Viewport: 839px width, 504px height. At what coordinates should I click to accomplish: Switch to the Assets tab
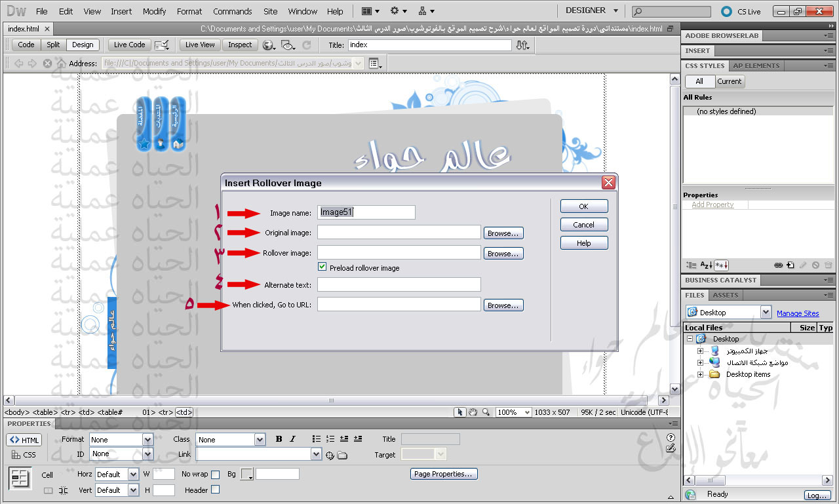[x=725, y=295]
